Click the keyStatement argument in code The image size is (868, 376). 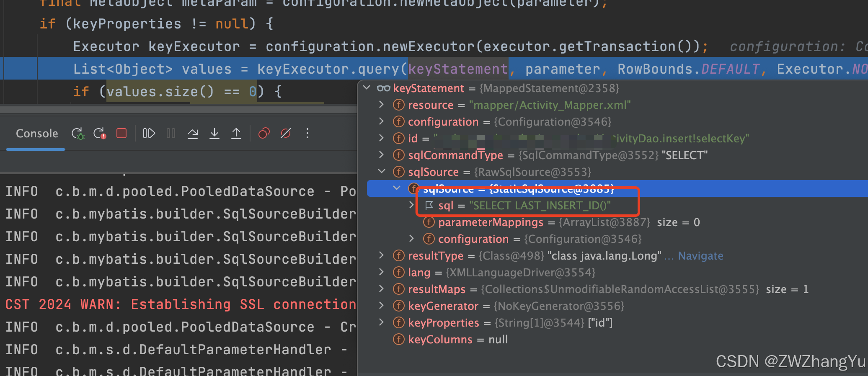[x=458, y=69]
